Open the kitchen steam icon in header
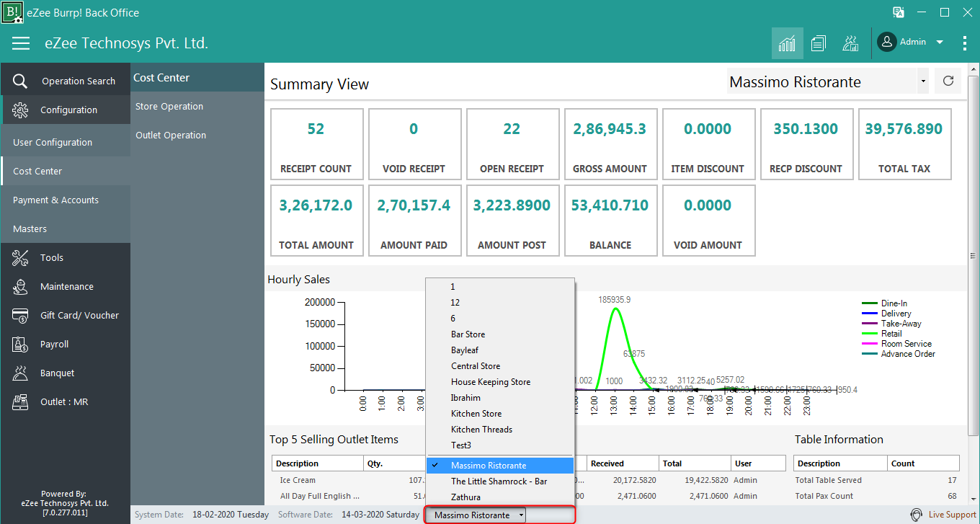980x524 pixels. [850, 43]
